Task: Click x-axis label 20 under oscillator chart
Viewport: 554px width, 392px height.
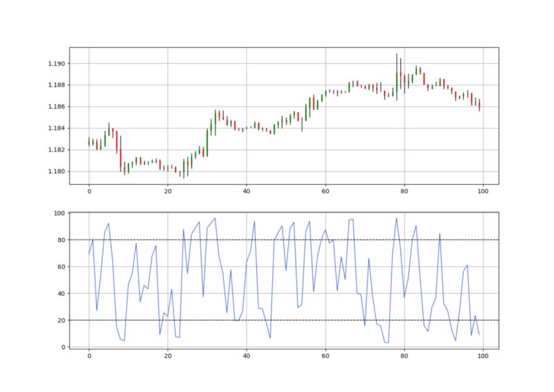Action: [x=168, y=356]
